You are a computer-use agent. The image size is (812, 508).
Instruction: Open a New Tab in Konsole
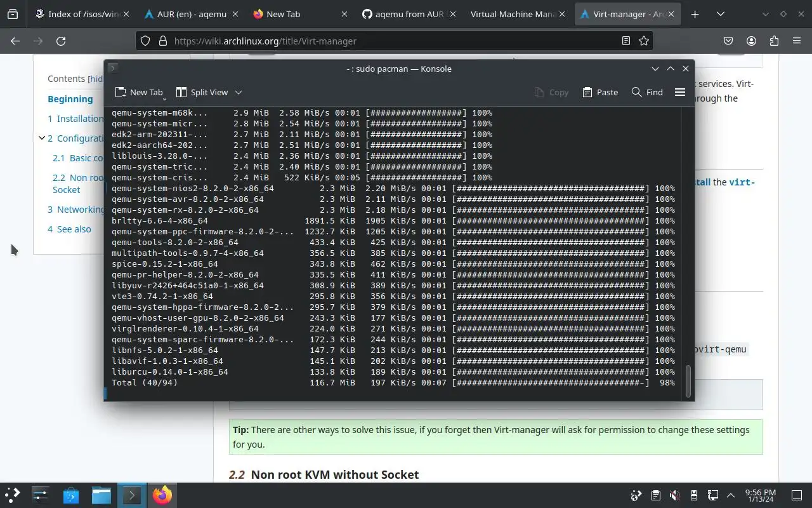click(139, 92)
